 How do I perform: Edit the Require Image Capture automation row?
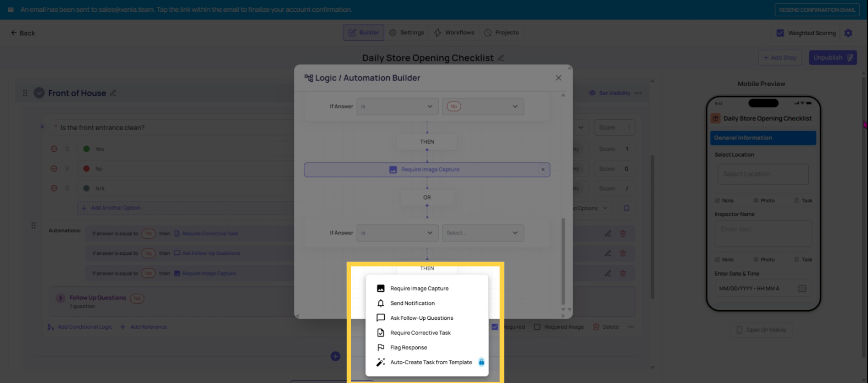pyautogui.click(x=608, y=273)
